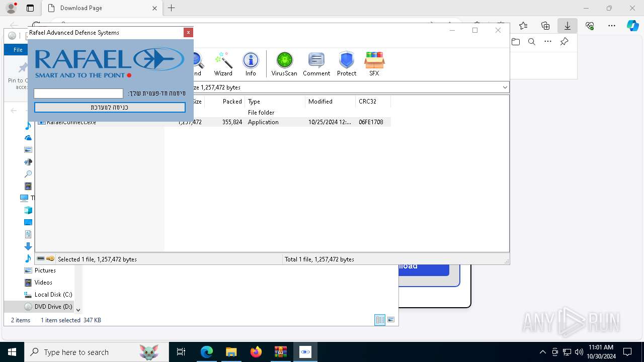Search downloads in the Downloads panel
Screen dimensions: 644x362
(532, 42)
